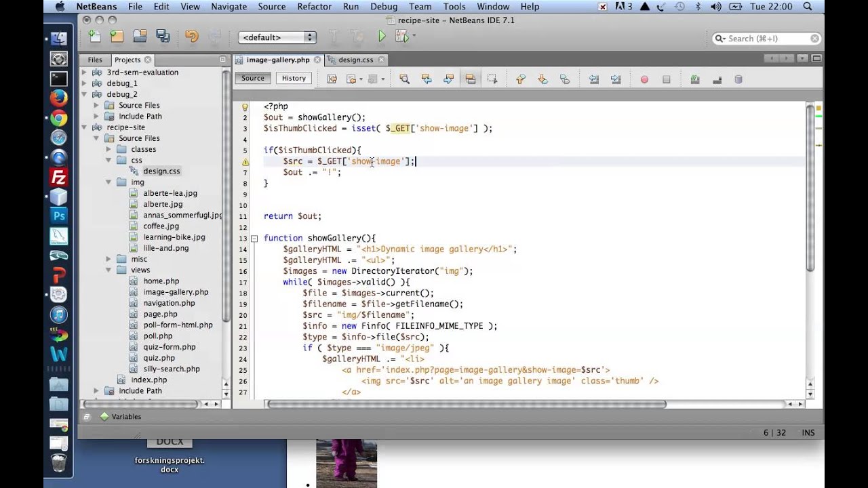
Task: Open the Refactor menu
Action: pyautogui.click(x=314, y=7)
